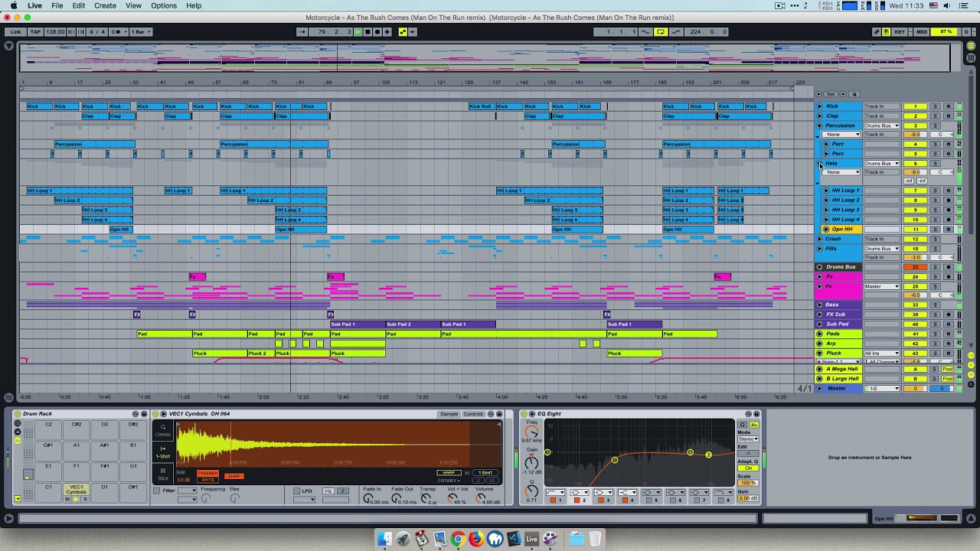
Task: Open the Edit menu
Action: [x=79, y=5]
